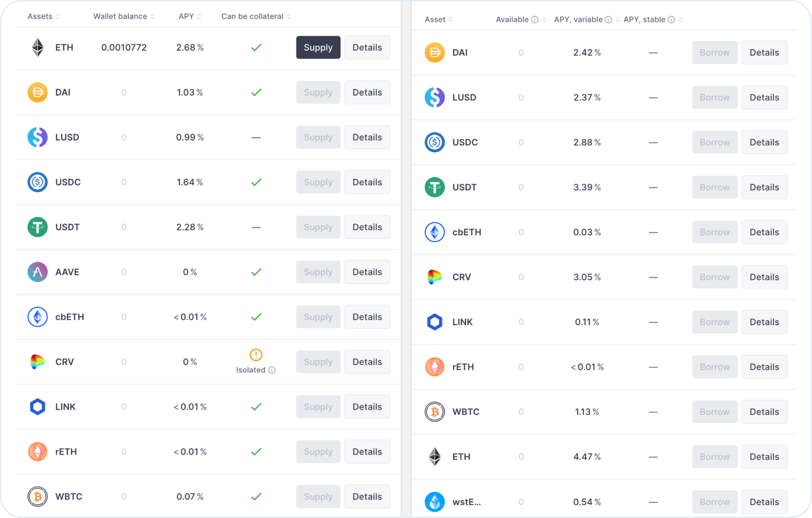Click the Isolated info icon under CRV
This screenshot has height=518, width=812.
pos(272,370)
